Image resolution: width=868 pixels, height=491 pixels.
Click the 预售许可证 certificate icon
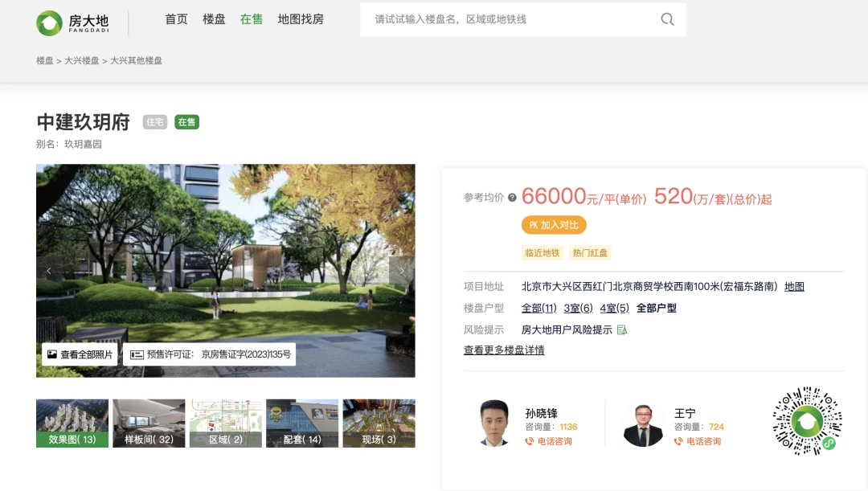click(x=135, y=354)
